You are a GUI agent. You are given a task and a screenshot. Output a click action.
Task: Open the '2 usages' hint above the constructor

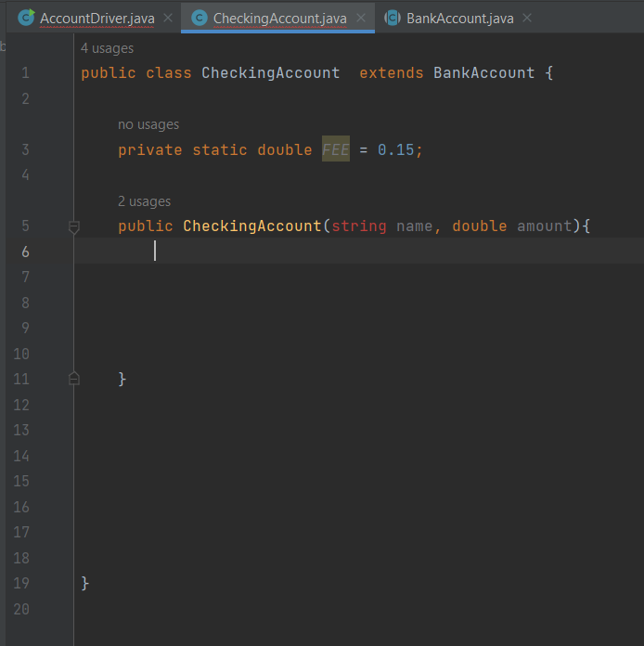[x=144, y=201]
